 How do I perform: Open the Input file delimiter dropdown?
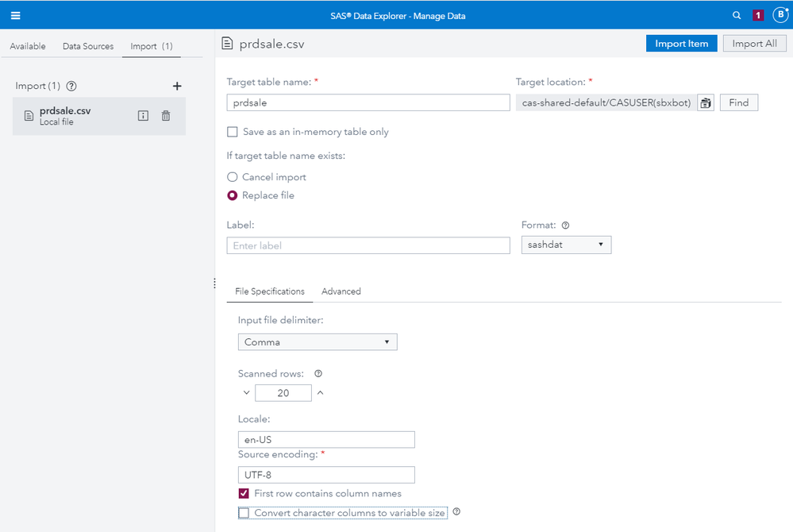(317, 342)
